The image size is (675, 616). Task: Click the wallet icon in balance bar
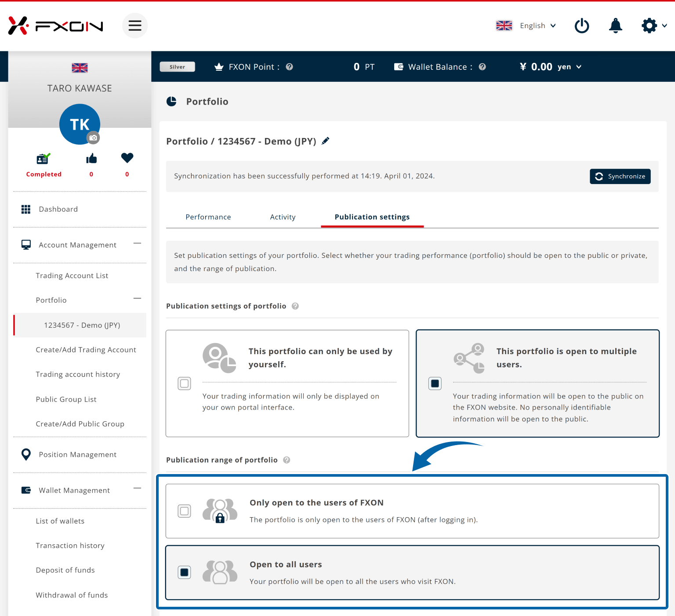(399, 67)
